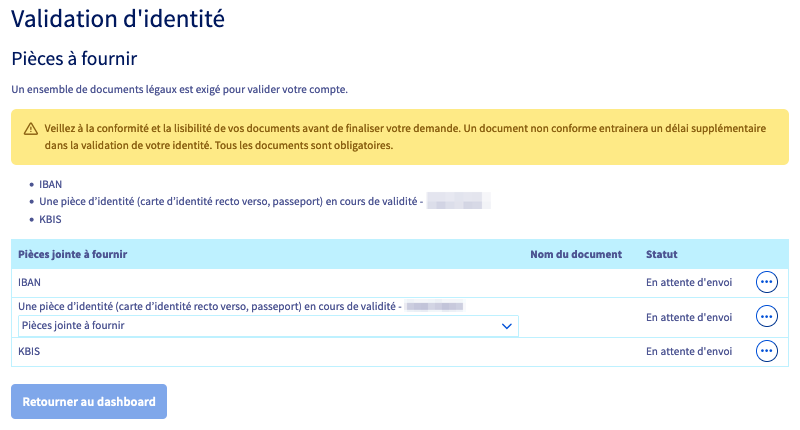This screenshot has height=430, width=800.
Task: Click 'En attente d'envoi' status in identity row
Action: click(x=690, y=317)
